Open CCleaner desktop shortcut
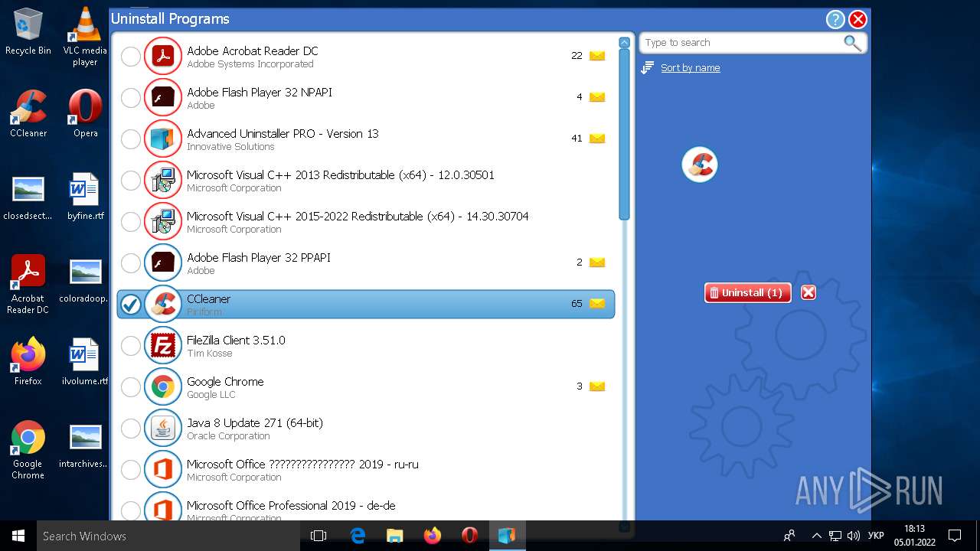This screenshot has width=980, height=551. (28, 113)
